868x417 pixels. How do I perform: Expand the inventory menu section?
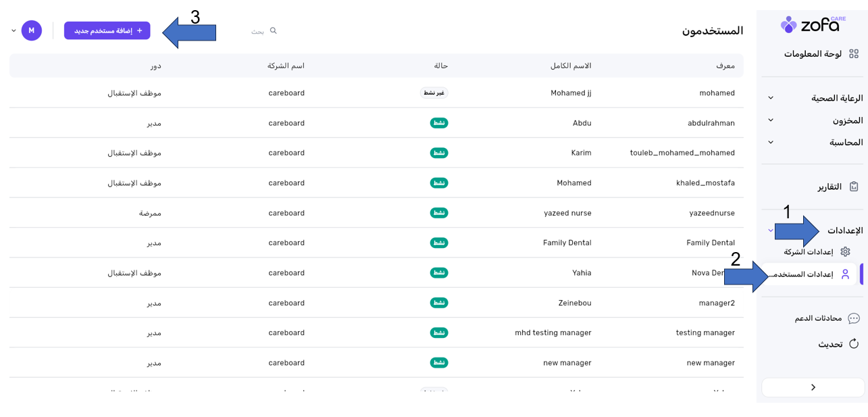[771, 120]
